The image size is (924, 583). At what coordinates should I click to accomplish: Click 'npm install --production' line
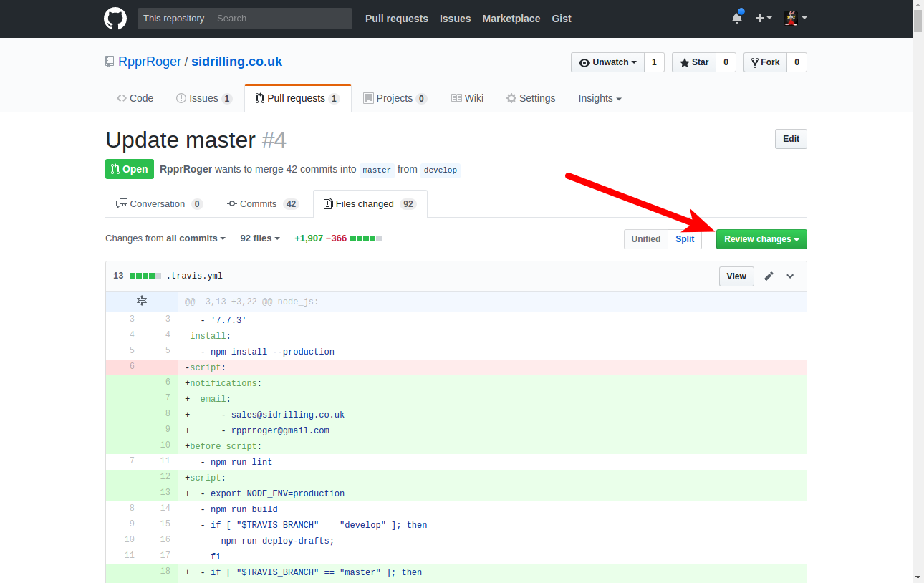456,352
